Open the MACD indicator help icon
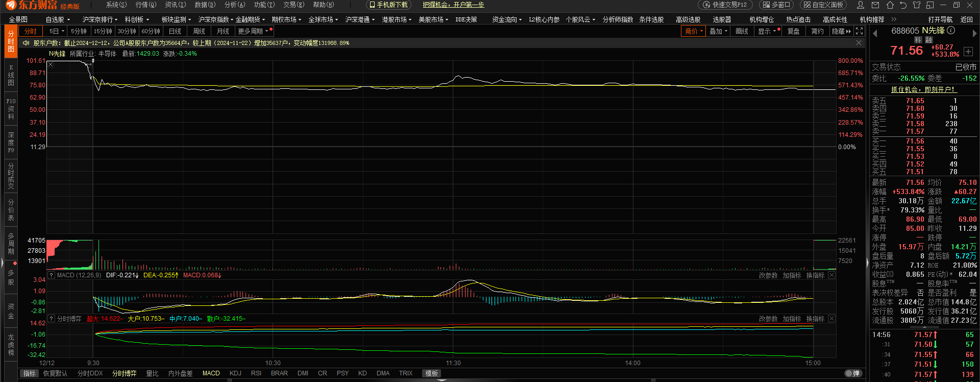 click(51, 275)
